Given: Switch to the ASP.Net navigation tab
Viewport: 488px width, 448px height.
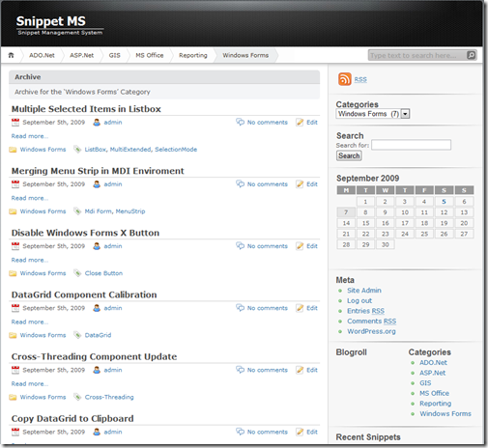Looking at the screenshot, I should tap(81, 55).
